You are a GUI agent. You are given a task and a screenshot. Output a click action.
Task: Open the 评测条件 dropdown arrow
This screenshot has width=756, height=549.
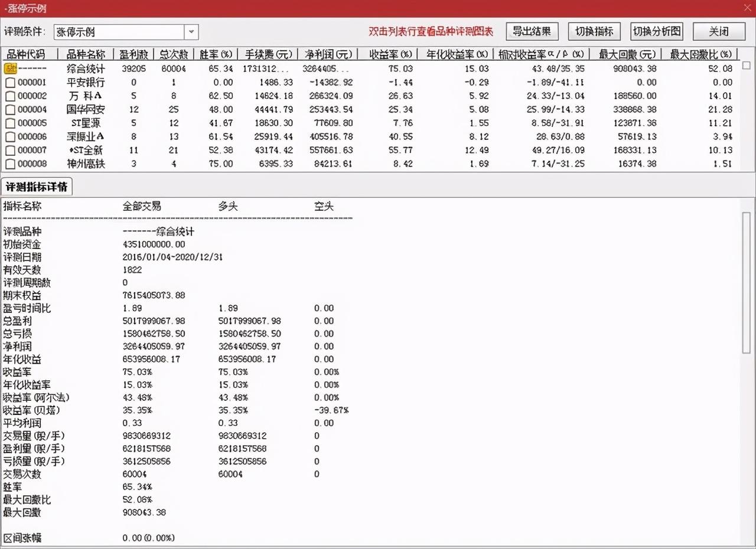191,32
